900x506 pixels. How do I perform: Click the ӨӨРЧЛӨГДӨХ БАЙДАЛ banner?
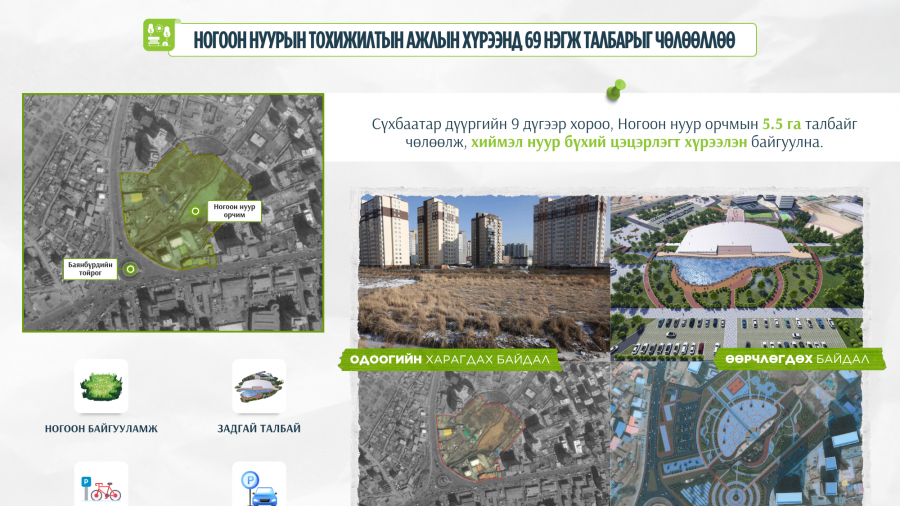[800, 359]
